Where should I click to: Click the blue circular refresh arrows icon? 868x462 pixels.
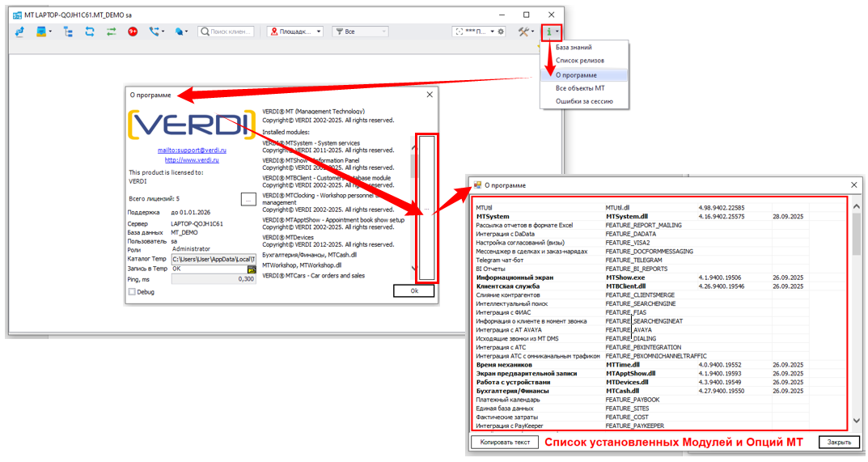tap(90, 32)
